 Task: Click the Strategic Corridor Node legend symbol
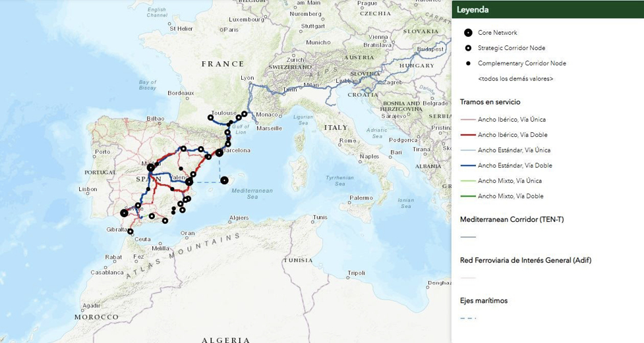click(x=468, y=48)
